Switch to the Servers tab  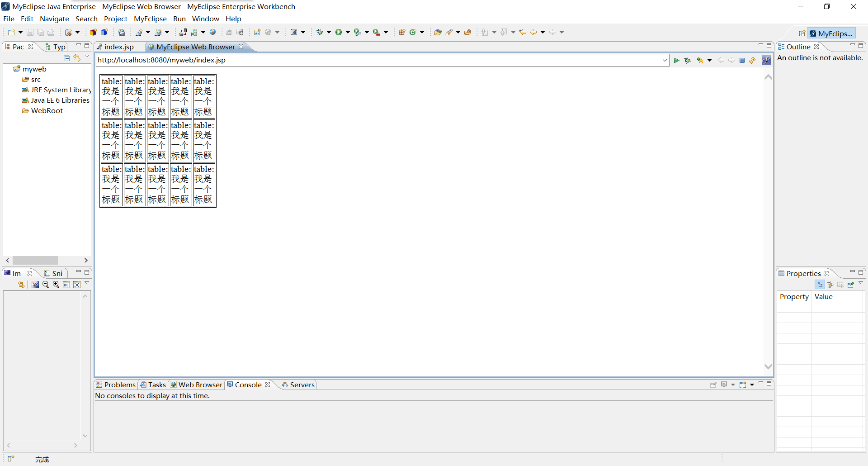(x=298, y=385)
